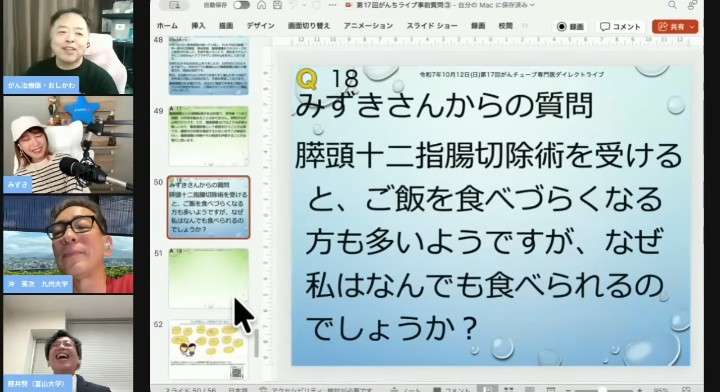Click the Undo arrow icon
The image size is (720, 392).
click(x=293, y=5)
